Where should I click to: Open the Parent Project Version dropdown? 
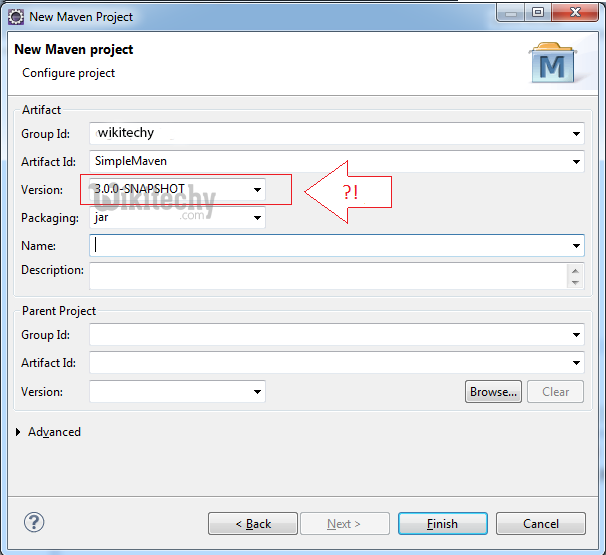coord(257,392)
